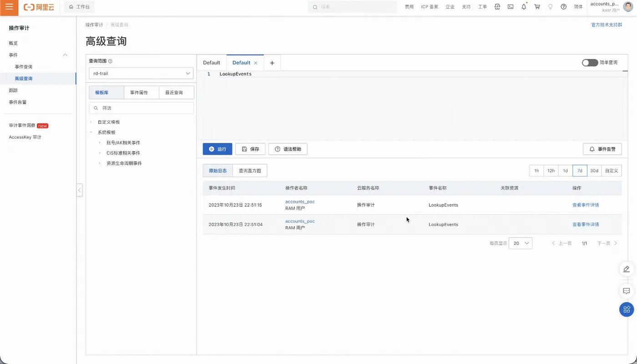This screenshot has width=637, height=364.
Task: Open 事件告警 alert button
Action: [602, 149]
